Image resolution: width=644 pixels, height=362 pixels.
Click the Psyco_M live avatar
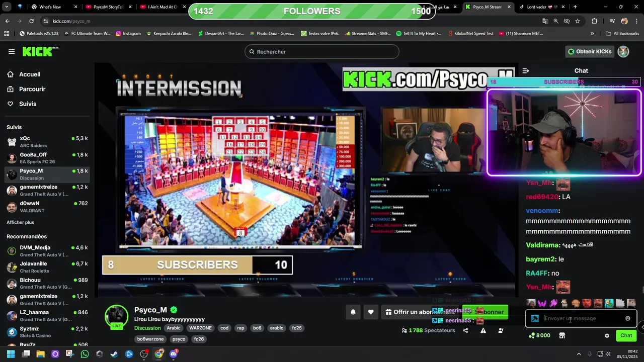coord(116,316)
